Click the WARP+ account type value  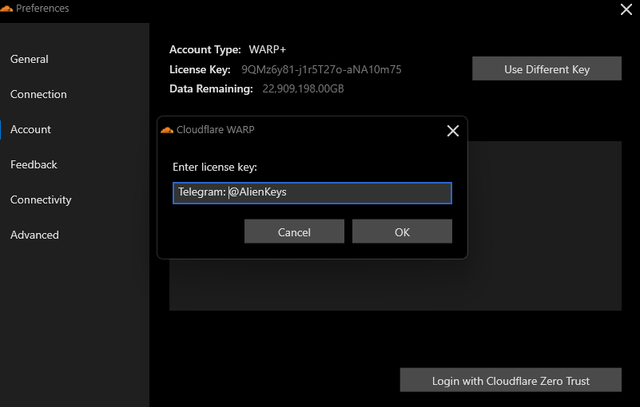pyautogui.click(x=267, y=49)
